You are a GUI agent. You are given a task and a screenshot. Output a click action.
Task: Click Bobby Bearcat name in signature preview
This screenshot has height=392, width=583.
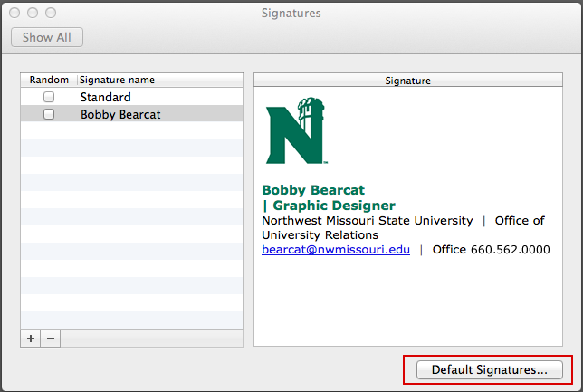pyautogui.click(x=313, y=190)
